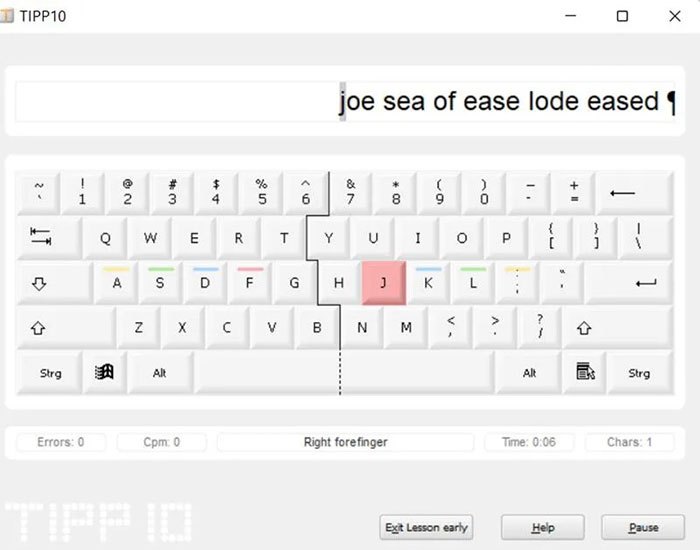700x550 pixels.
Task: Click the E key
Action: click(194, 238)
